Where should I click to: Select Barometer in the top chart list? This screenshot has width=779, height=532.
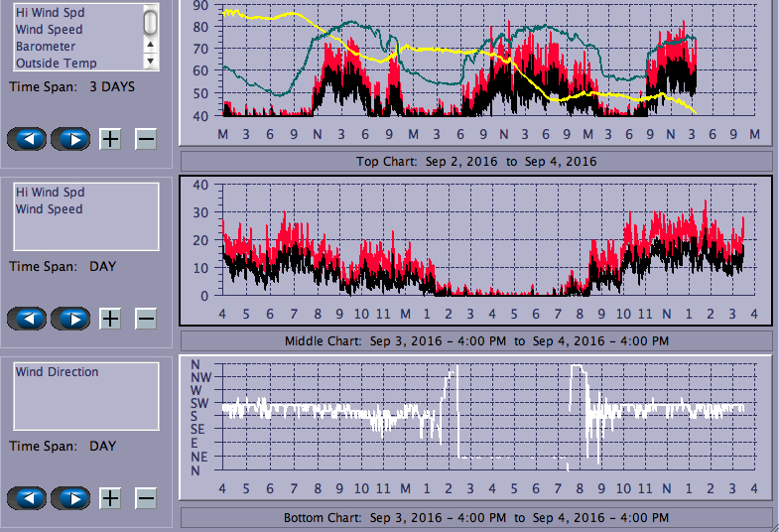click(46, 47)
